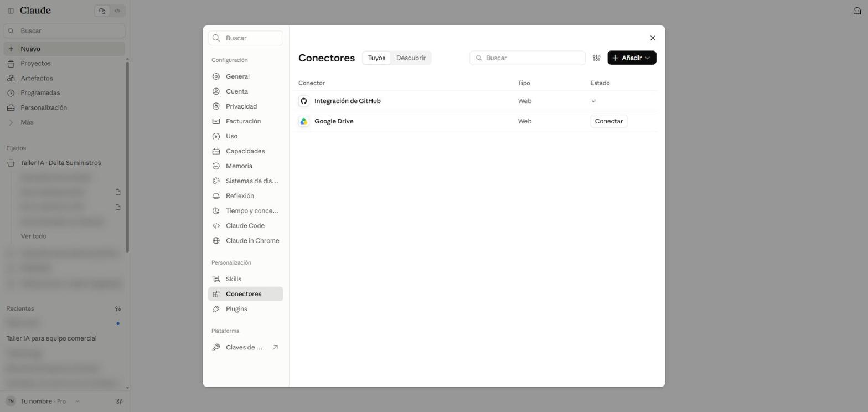Click the Uso gauge icon
Viewport: 868px width, 412px height.
[x=216, y=136]
